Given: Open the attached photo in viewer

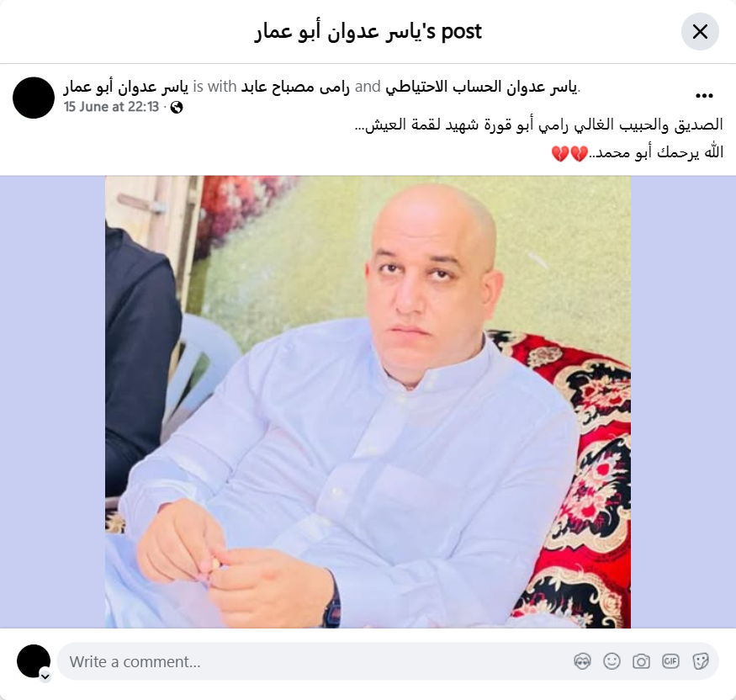Looking at the screenshot, I should (x=368, y=402).
